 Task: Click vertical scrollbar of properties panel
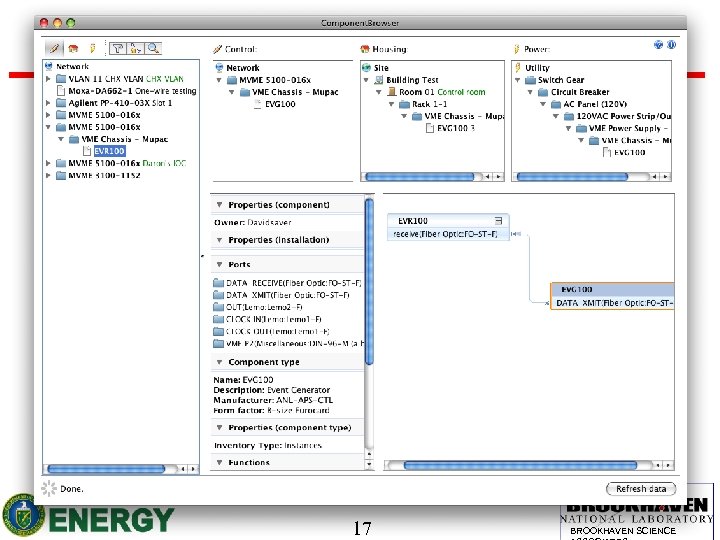pos(369,281)
